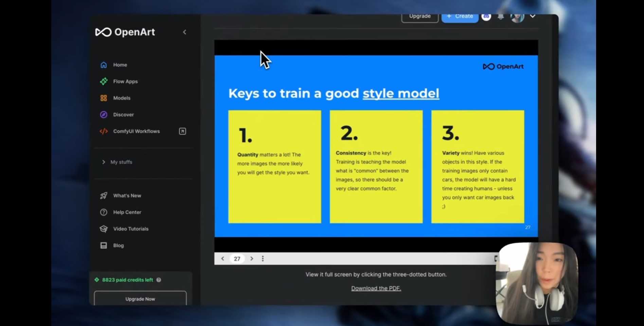
Task: Click the ComfyUI Workflows code icon
Action: [104, 131]
